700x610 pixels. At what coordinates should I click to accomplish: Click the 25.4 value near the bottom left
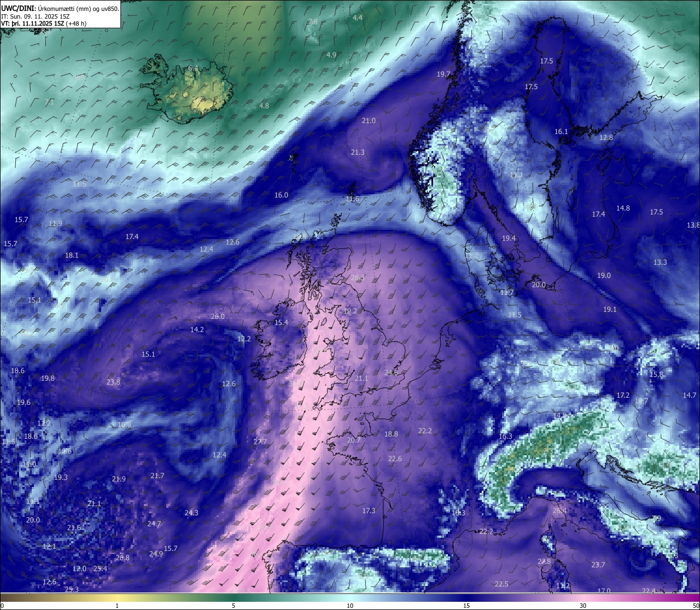100,569
